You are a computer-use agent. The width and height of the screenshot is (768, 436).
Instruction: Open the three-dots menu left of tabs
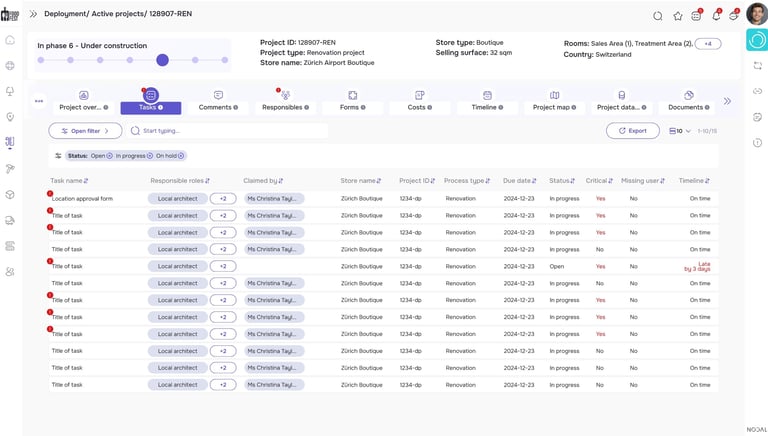[x=39, y=101]
